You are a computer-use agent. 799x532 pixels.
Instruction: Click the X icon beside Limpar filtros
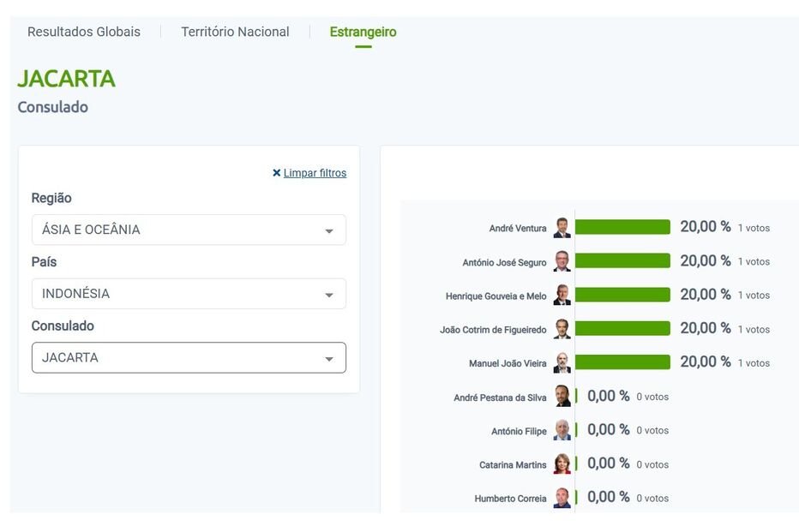(276, 173)
